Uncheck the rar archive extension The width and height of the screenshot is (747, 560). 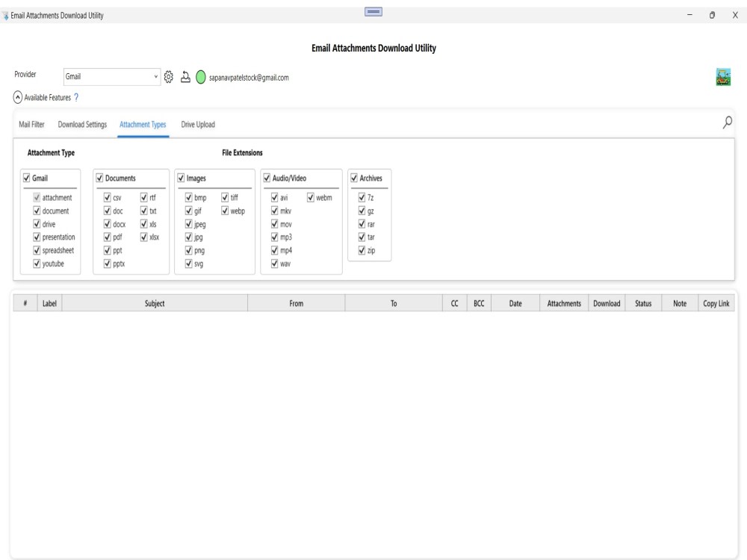point(362,224)
